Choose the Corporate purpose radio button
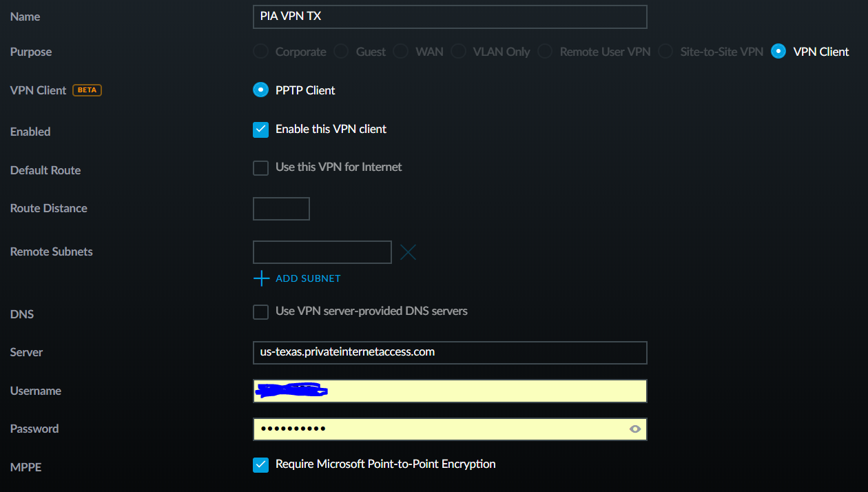 click(x=260, y=52)
